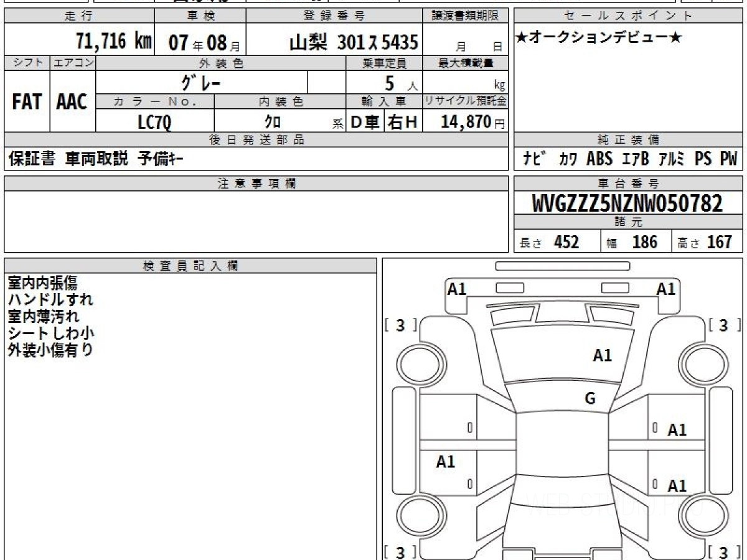Click the 乗車定員 header
Viewport: 747px width, 560px height.
tap(384, 63)
